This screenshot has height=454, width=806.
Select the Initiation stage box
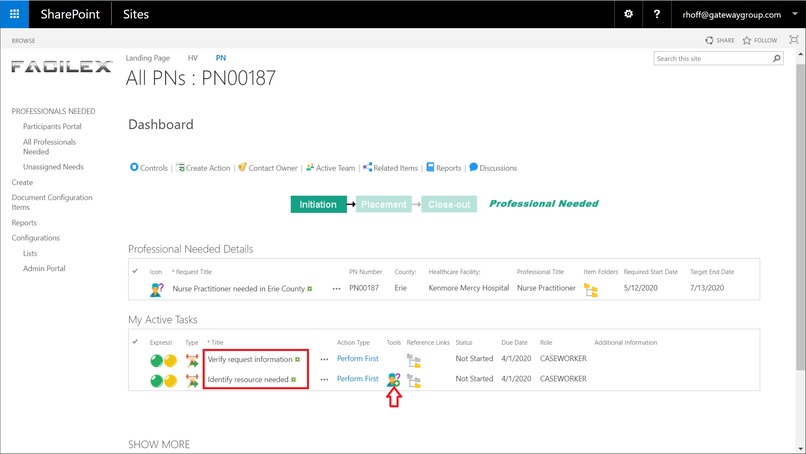tap(318, 204)
